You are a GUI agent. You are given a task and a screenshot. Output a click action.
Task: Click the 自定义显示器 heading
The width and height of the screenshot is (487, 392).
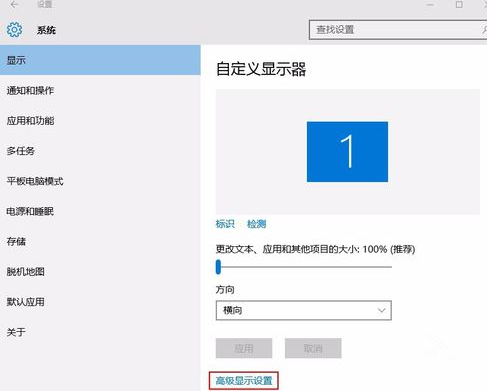pos(261,69)
